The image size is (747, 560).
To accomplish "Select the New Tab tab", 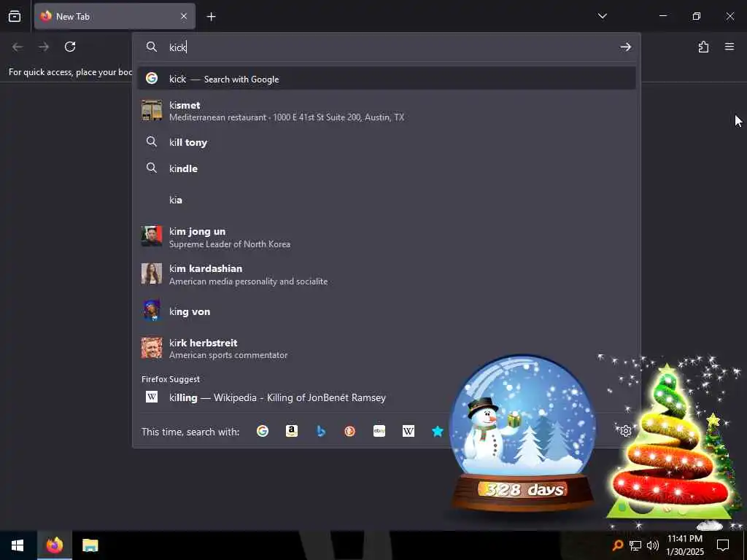I will tap(115, 16).
